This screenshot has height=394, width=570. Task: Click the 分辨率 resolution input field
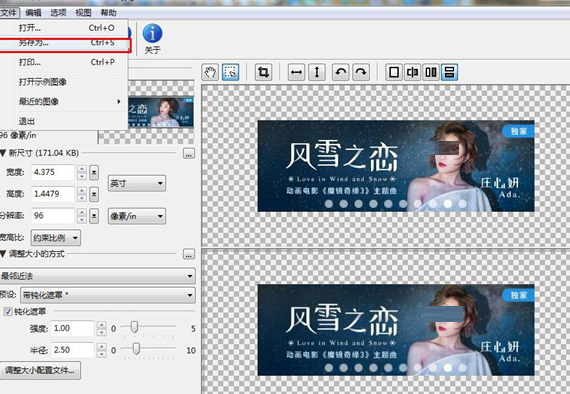[53, 216]
